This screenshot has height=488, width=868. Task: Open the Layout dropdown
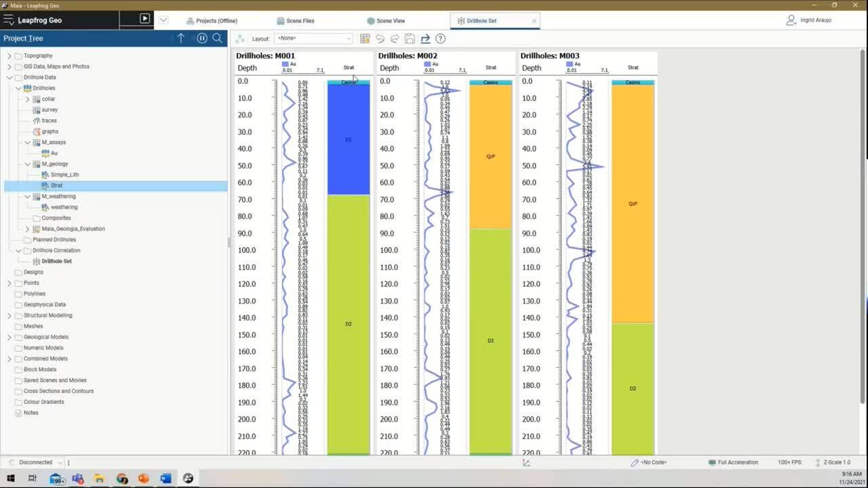(x=313, y=39)
